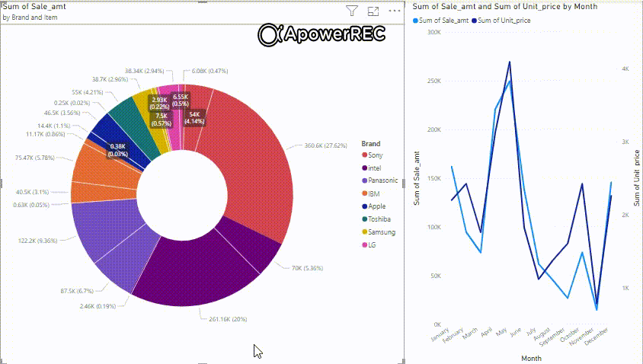Open the filter icon on the donut visual
The height and width of the screenshot is (364, 643).
[x=352, y=11]
